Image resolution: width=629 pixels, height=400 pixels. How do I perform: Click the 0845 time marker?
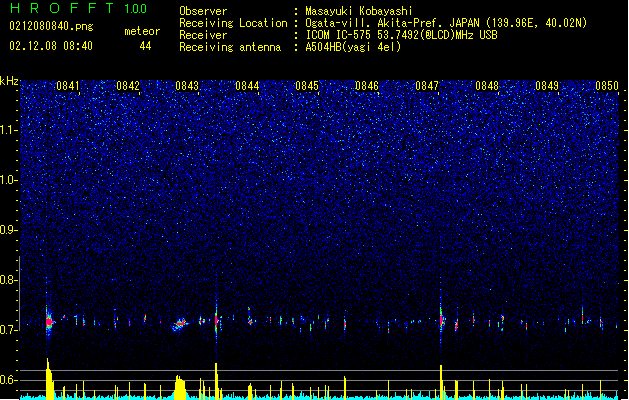(x=307, y=86)
